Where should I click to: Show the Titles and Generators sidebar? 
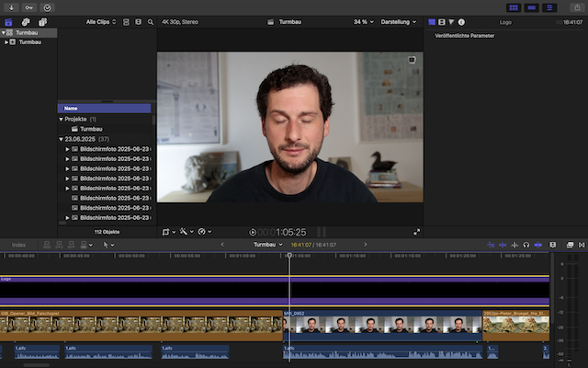(x=43, y=22)
